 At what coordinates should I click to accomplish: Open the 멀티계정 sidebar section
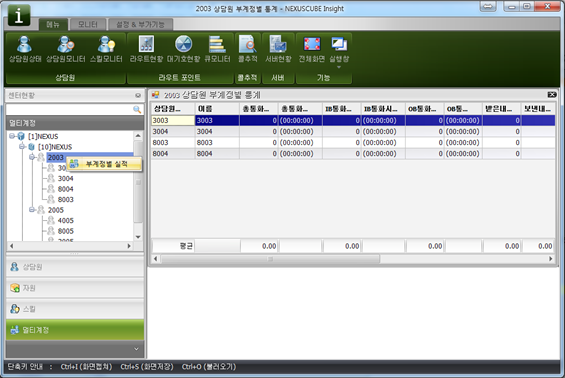tap(75, 330)
